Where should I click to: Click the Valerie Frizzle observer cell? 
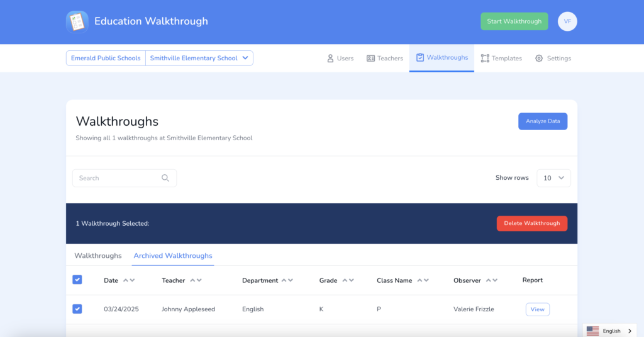[474, 309]
